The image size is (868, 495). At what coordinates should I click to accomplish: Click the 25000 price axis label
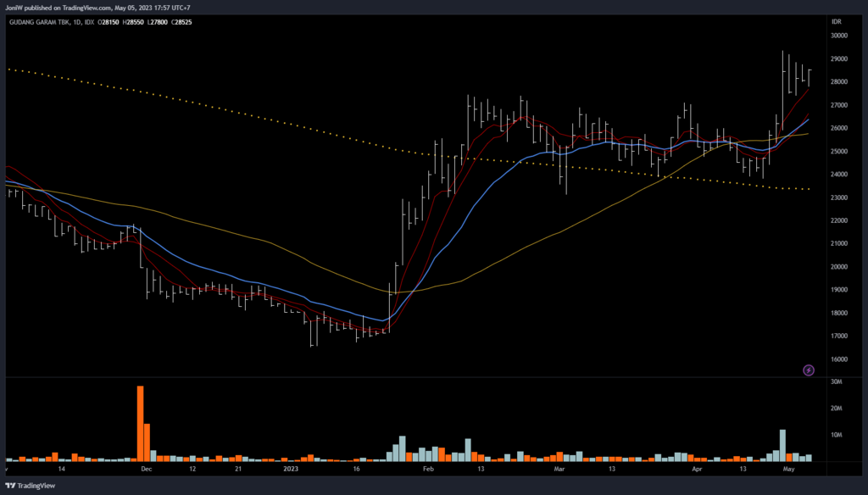click(x=839, y=152)
